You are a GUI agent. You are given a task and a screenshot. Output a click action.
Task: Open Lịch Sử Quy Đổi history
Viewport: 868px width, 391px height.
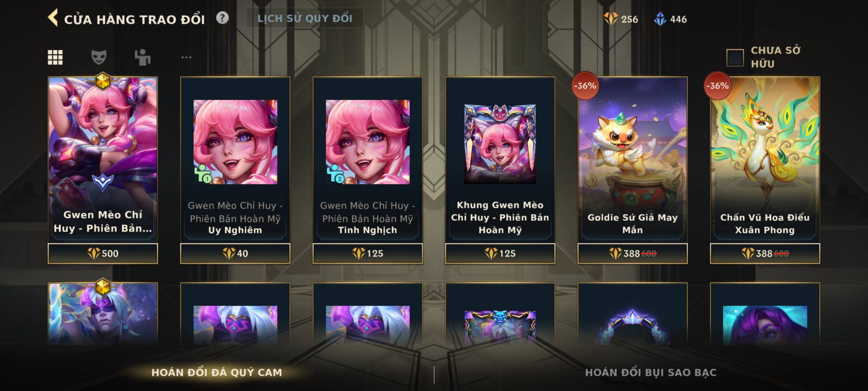coord(305,18)
